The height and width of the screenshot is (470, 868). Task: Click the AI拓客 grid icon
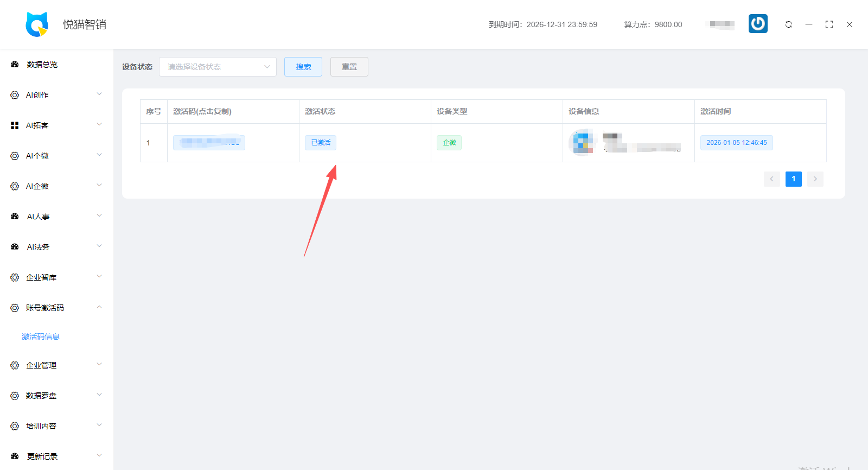(x=15, y=125)
